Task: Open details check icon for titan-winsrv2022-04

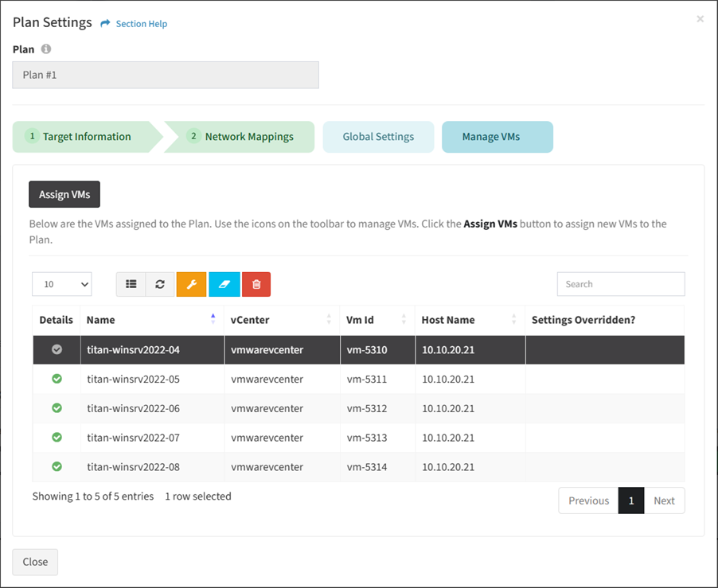Action: (x=57, y=349)
